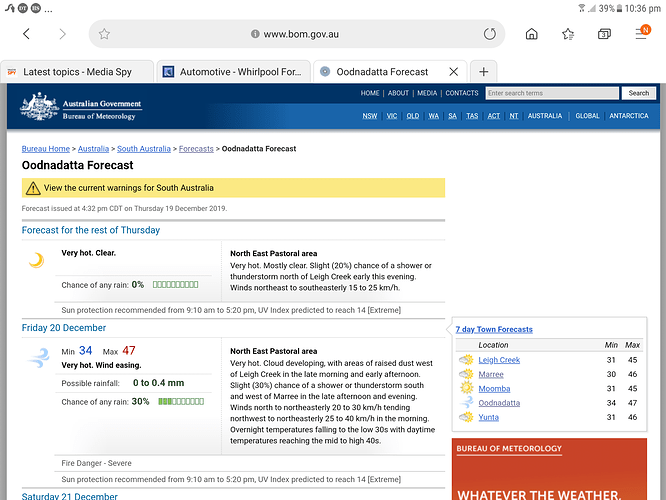666x500 pixels.
Task: Switch to Automotive - Whirlpool Forums tab
Action: [x=234, y=72]
